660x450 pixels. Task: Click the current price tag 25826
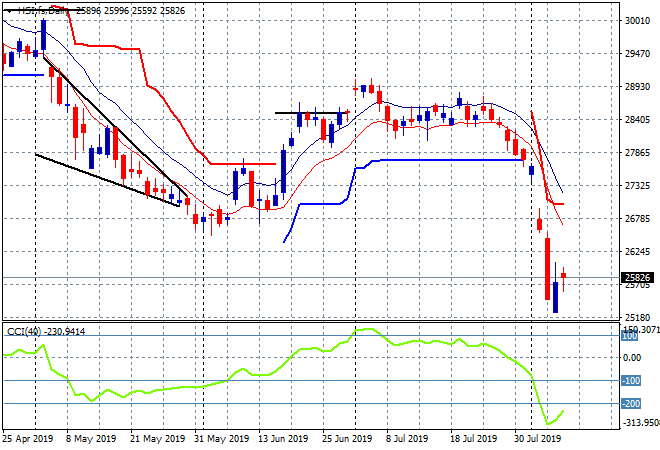coord(638,277)
